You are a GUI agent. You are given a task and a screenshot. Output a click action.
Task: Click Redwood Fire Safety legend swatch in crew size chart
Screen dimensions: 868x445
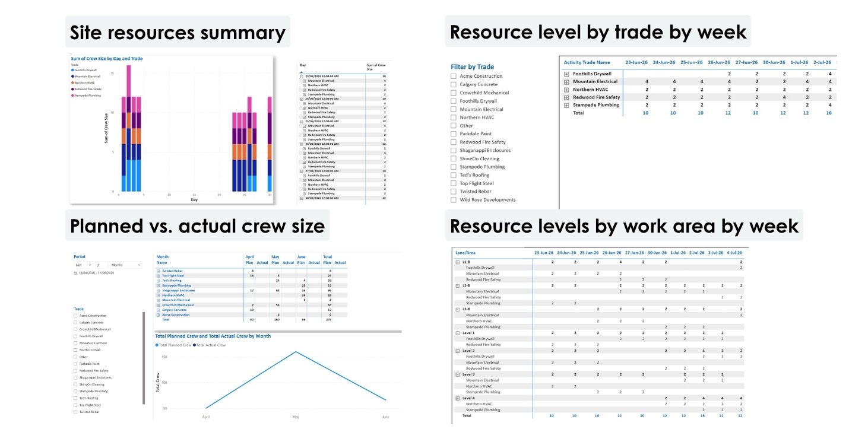coord(72,89)
